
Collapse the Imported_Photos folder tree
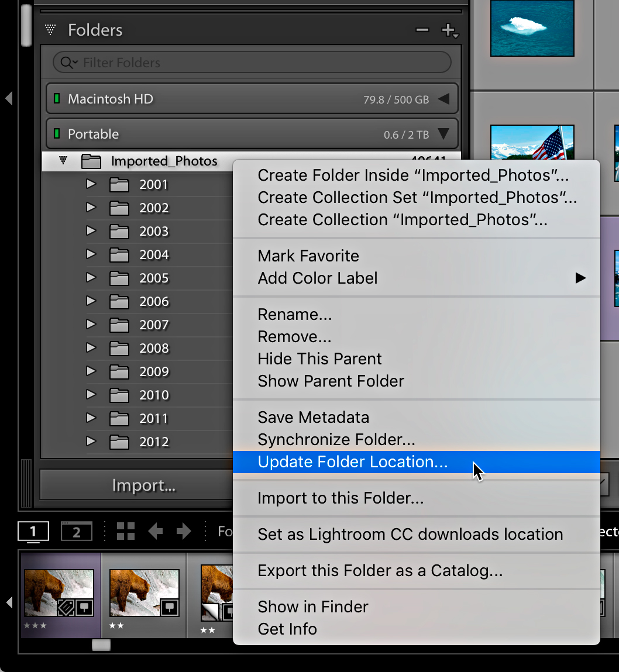(63, 161)
